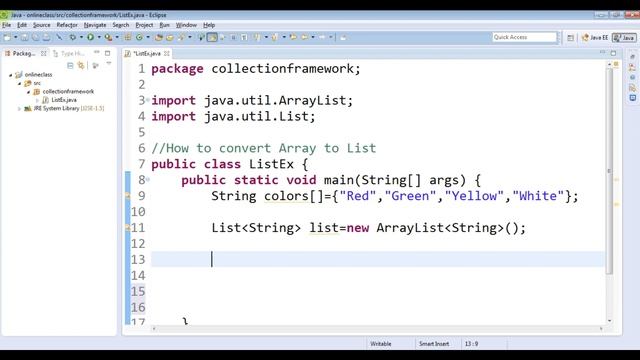Click the Last Edit Location icon
Viewport: 640px width, 360px height.
tap(293, 37)
